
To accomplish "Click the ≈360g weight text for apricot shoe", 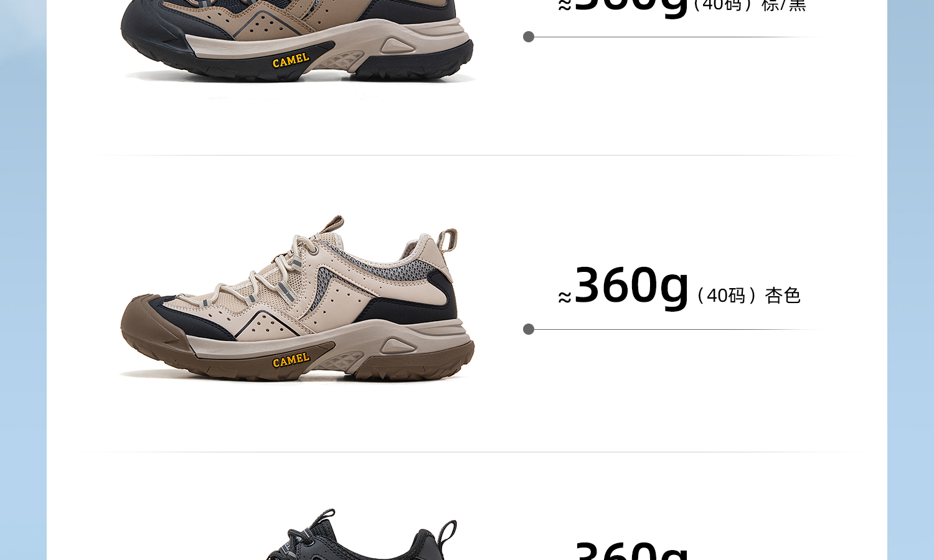I will (x=624, y=286).
